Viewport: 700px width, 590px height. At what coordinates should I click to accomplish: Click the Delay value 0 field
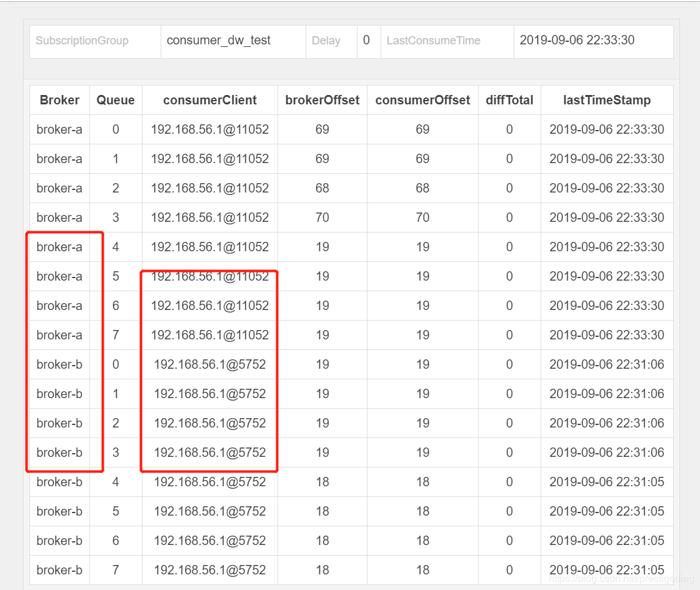pos(366,41)
